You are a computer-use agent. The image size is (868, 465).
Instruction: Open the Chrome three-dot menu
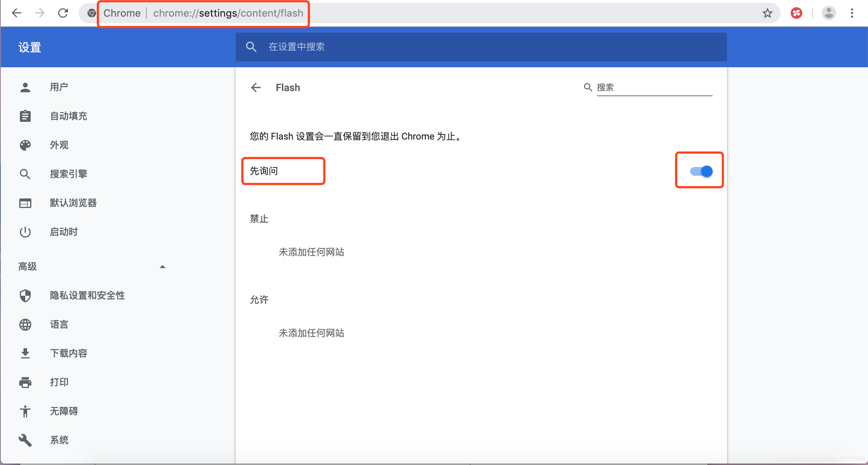pyautogui.click(x=852, y=13)
